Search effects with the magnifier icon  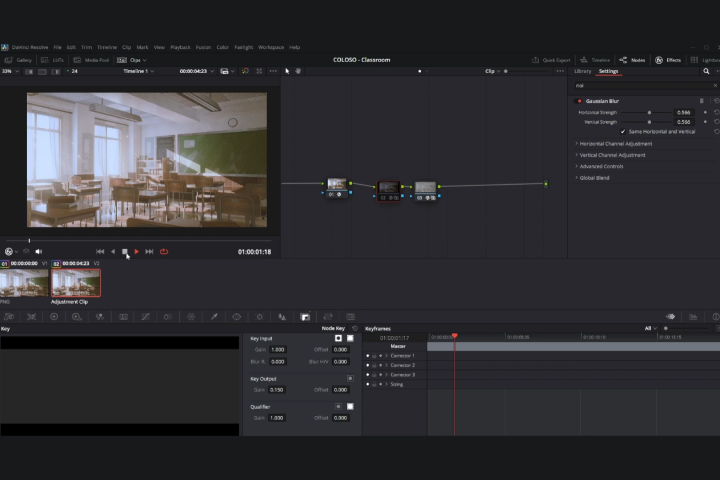coord(706,71)
